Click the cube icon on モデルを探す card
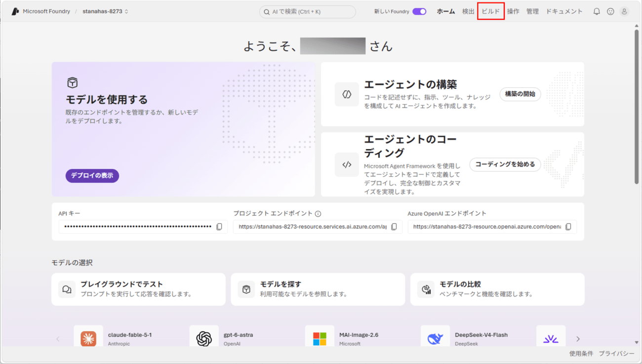Viewport: 642px width, 364px height. point(246,289)
